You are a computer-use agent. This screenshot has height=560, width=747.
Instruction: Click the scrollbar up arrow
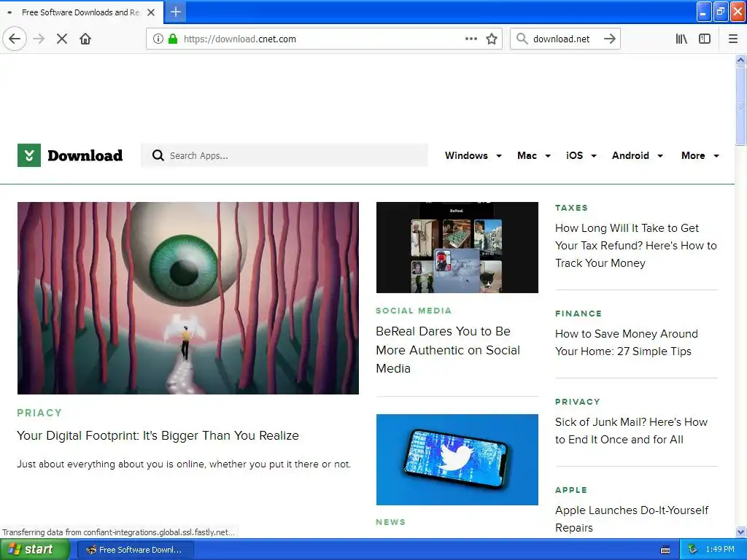pos(740,60)
